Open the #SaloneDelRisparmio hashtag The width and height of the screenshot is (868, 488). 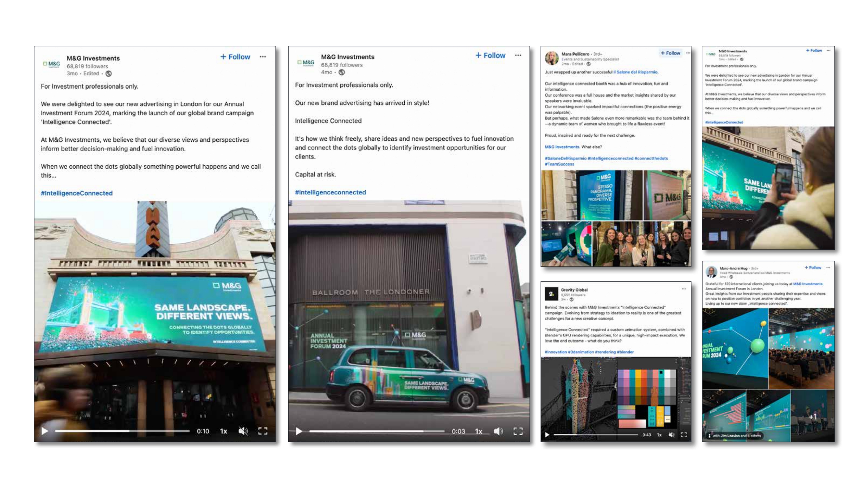[x=566, y=158]
